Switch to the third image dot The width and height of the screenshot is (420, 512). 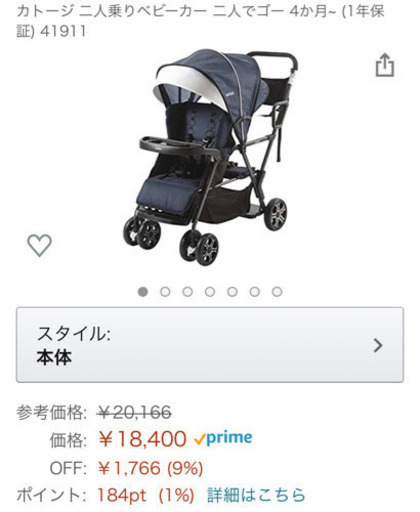tap(188, 292)
